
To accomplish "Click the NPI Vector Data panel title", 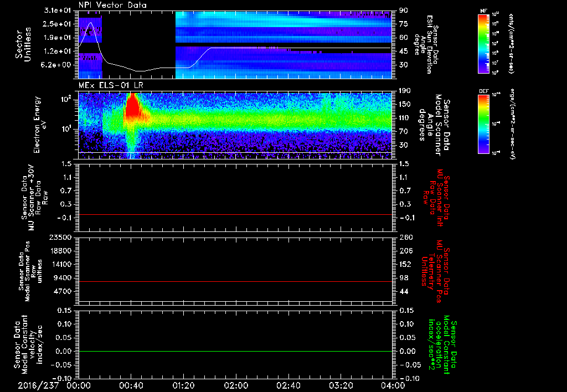I will click(112, 5).
